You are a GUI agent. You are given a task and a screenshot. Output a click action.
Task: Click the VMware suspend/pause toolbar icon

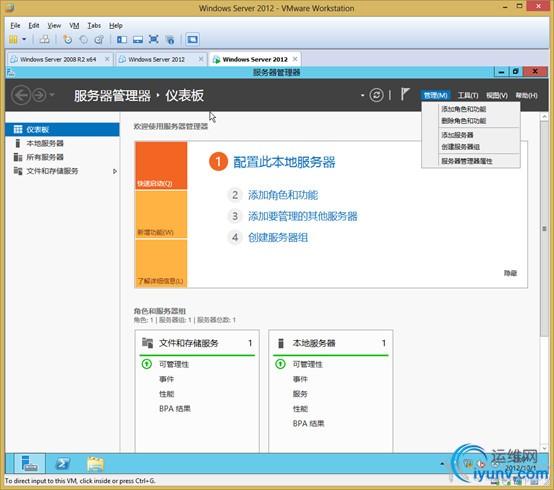13,39
